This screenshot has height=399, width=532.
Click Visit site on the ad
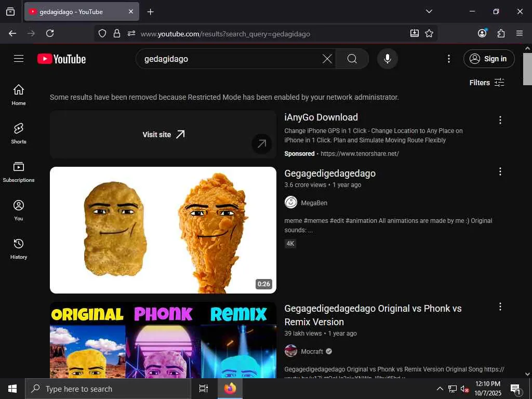click(x=163, y=135)
